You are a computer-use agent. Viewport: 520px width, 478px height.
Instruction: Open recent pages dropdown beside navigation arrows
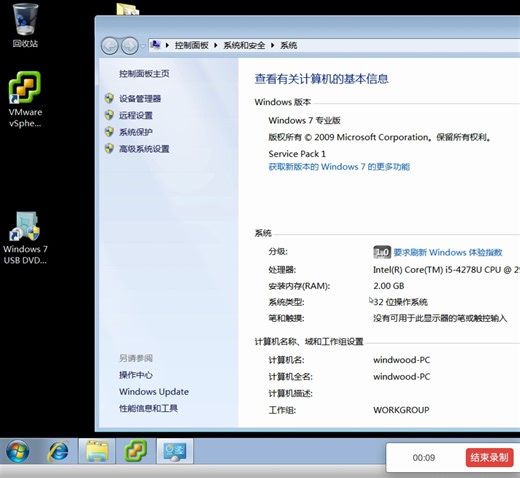pos(143,46)
